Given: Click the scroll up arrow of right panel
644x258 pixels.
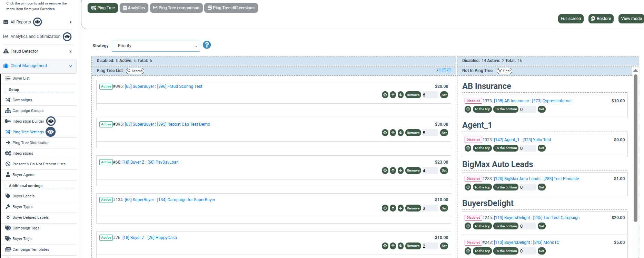Looking at the screenshot, I should [635, 71].
